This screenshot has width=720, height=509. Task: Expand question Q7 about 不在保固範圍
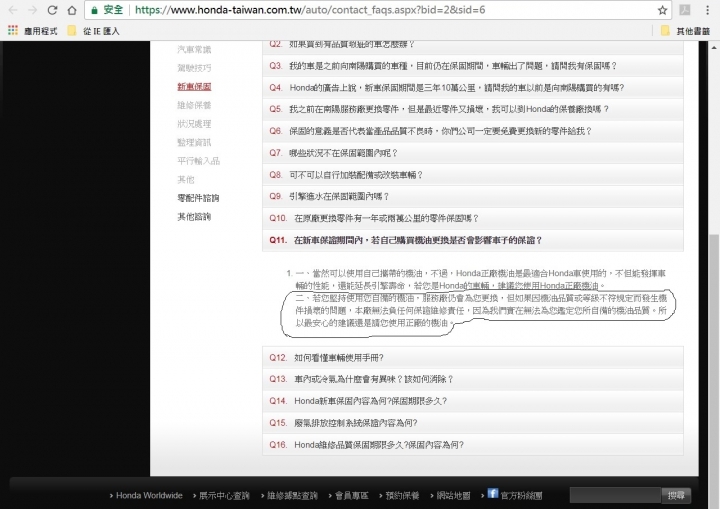472,153
